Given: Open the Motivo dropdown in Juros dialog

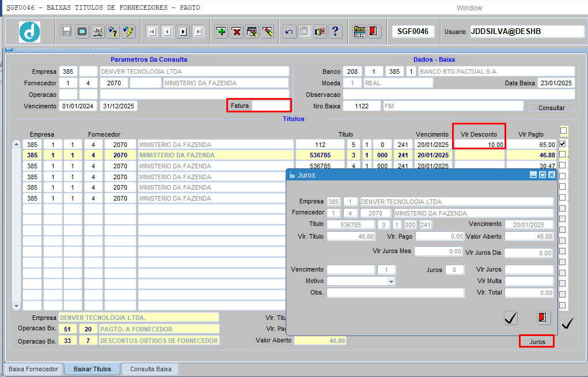Looking at the screenshot, I should [391, 281].
